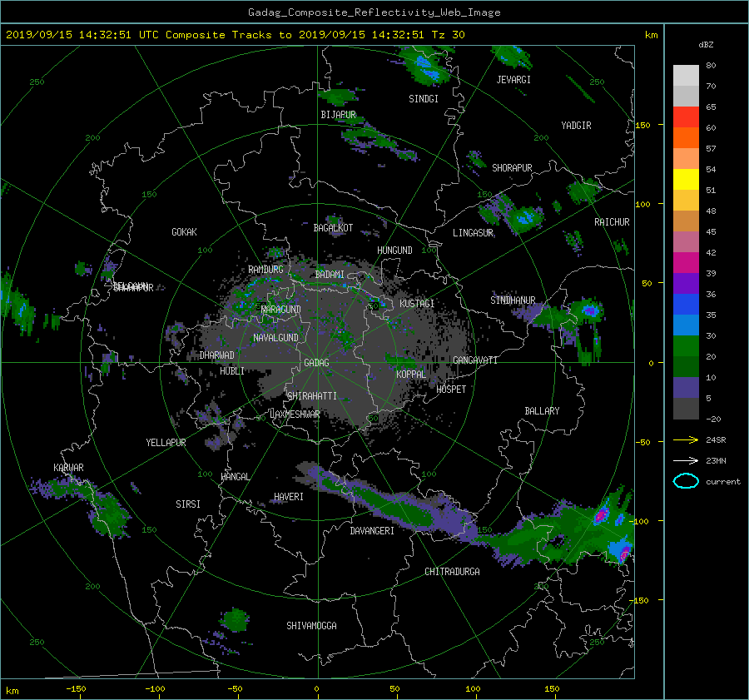Screen dimensions: 749x700
Task: Click the HUNGUND city label
Action: point(394,251)
